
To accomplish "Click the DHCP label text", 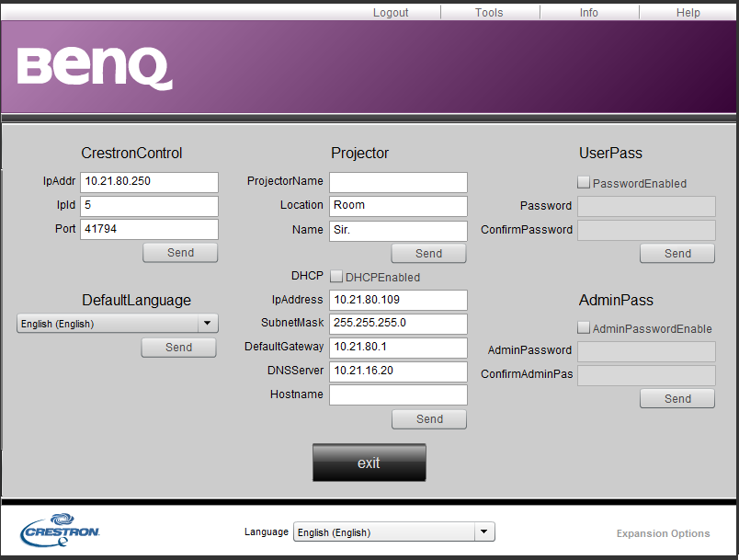I will coord(307,276).
